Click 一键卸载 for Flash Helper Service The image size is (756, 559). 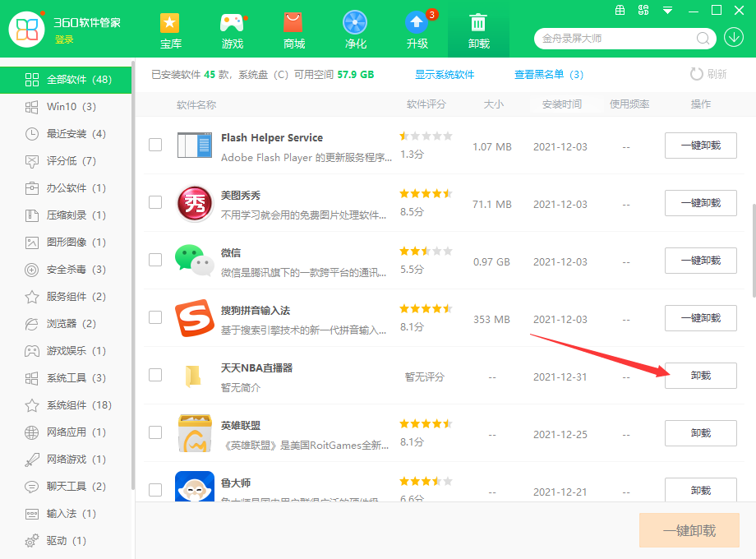click(701, 146)
